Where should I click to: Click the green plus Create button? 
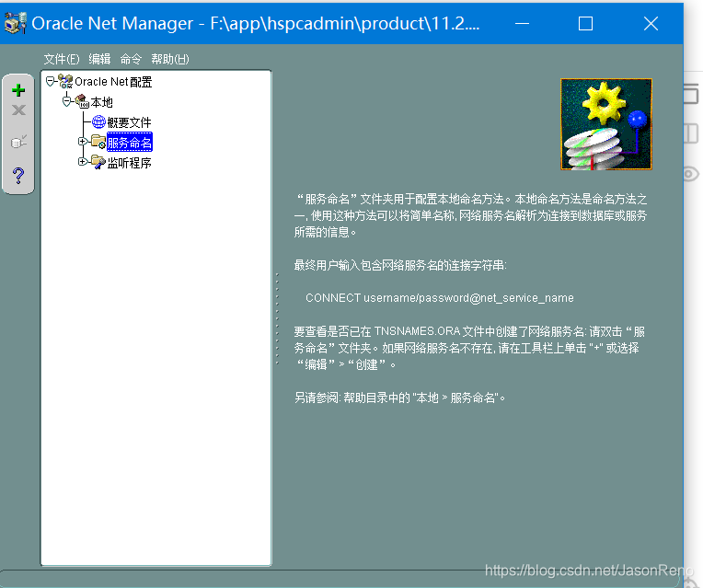click(x=18, y=90)
